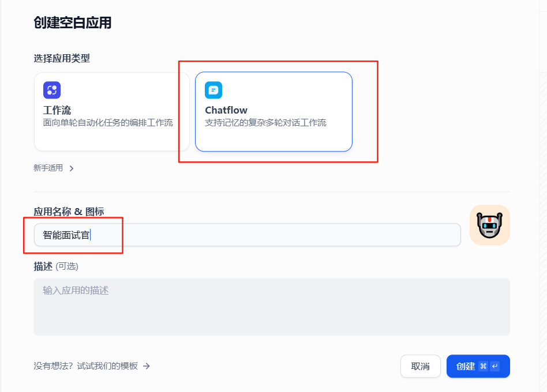This screenshot has height=392, width=547.
Task: Select the Chatflow app type card
Action: tap(273, 111)
